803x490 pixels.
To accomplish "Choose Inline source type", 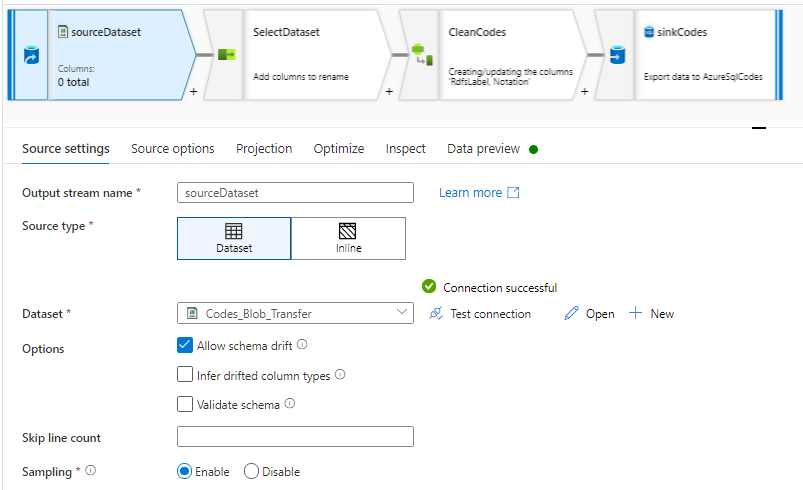I will click(348, 239).
